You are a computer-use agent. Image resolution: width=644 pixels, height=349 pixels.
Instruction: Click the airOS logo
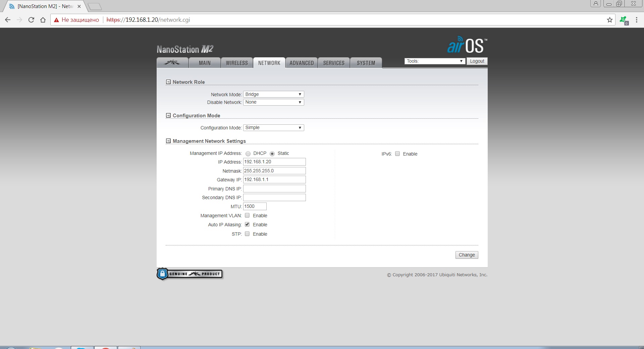[467, 45]
